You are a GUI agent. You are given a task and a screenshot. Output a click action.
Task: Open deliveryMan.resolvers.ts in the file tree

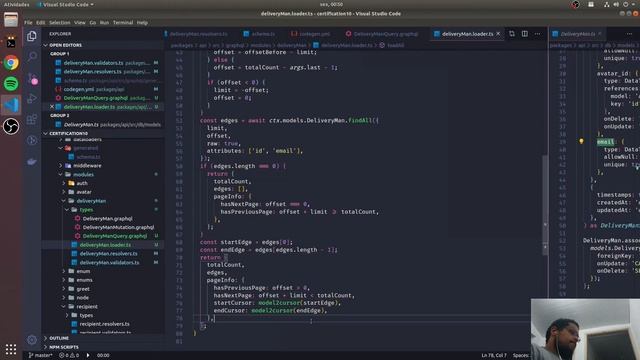109,253
